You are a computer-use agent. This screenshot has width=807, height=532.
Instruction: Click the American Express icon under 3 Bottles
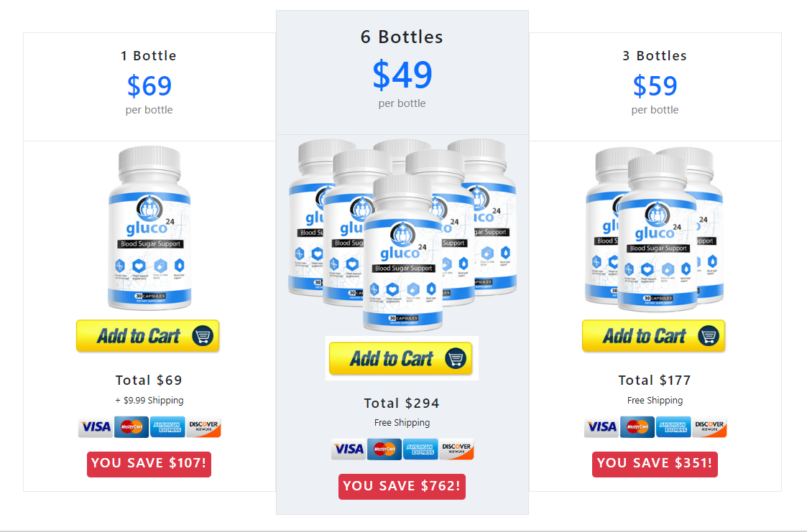(x=673, y=426)
